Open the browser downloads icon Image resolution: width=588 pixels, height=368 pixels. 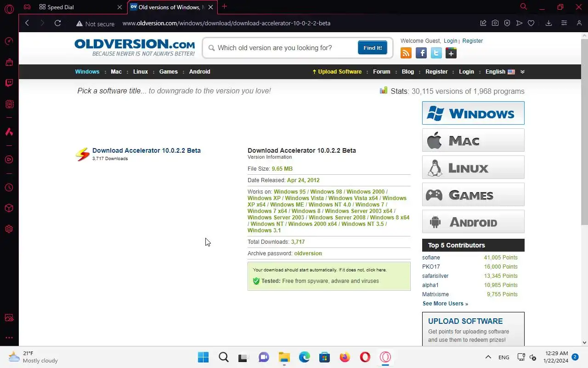click(x=548, y=23)
